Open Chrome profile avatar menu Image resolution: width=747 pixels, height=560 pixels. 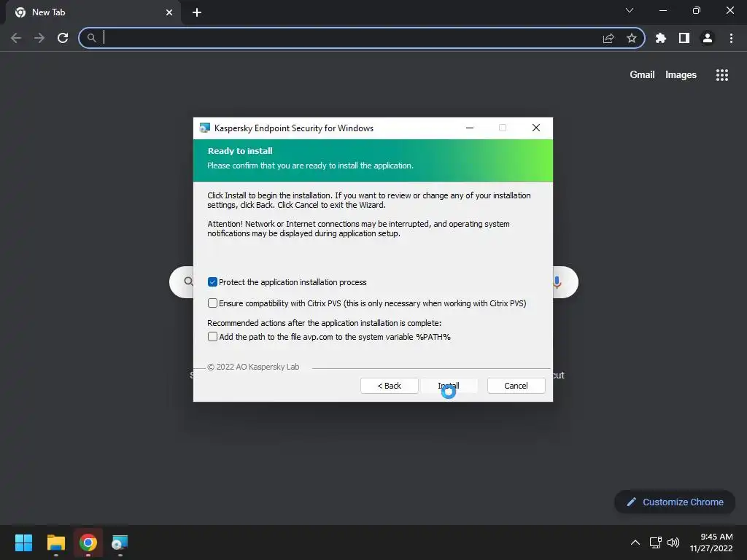[708, 38]
